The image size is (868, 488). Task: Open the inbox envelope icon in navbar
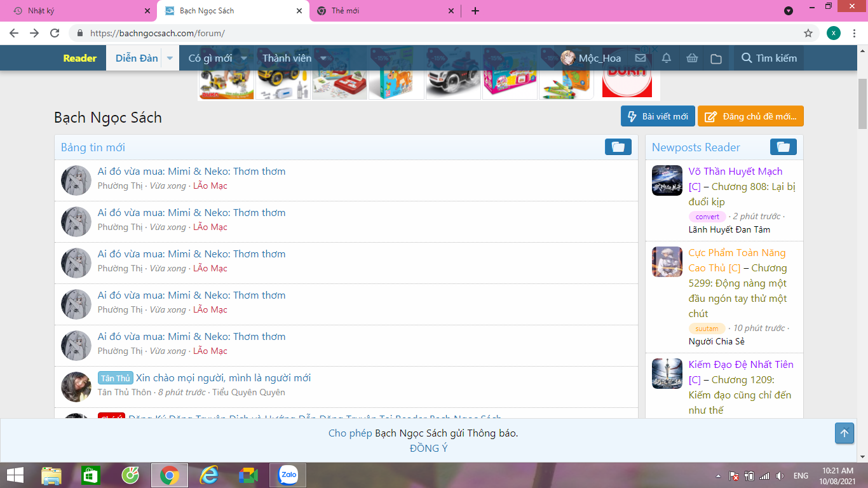(x=641, y=58)
